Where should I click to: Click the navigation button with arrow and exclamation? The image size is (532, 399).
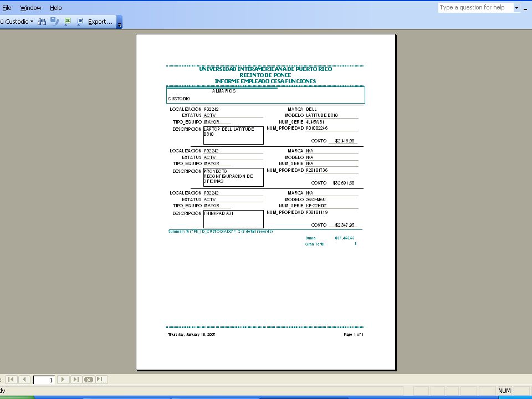pos(101,379)
